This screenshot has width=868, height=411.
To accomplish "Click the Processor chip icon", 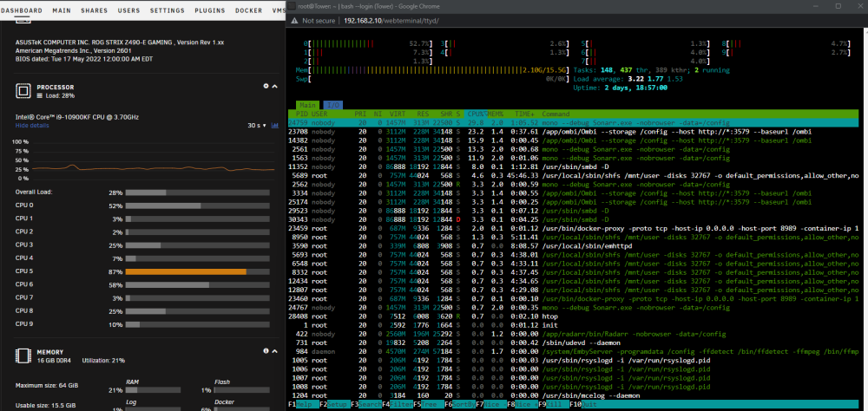I will [x=23, y=91].
